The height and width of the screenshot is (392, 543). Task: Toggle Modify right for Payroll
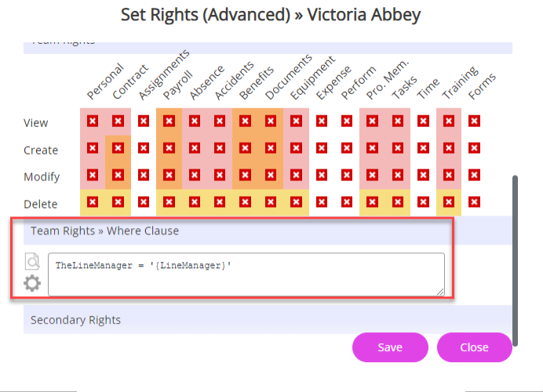(x=169, y=176)
